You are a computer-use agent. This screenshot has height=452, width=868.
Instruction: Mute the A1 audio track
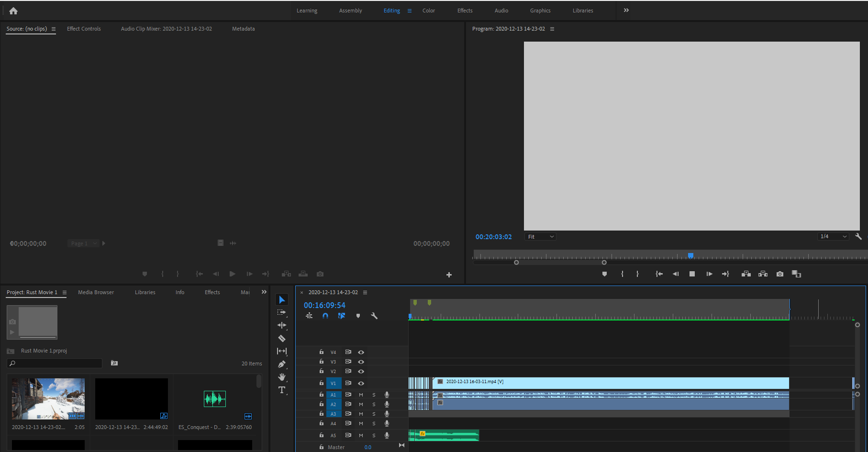361,394
